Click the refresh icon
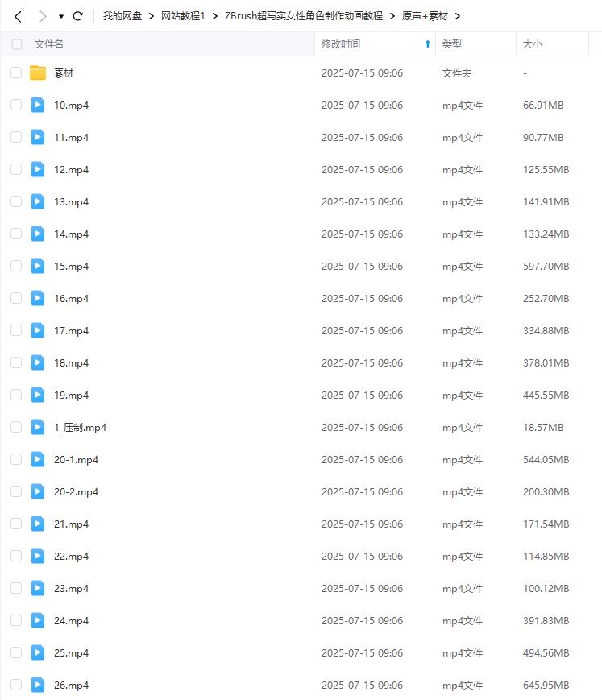Screen dimensions: 602x700 coord(78,16)
